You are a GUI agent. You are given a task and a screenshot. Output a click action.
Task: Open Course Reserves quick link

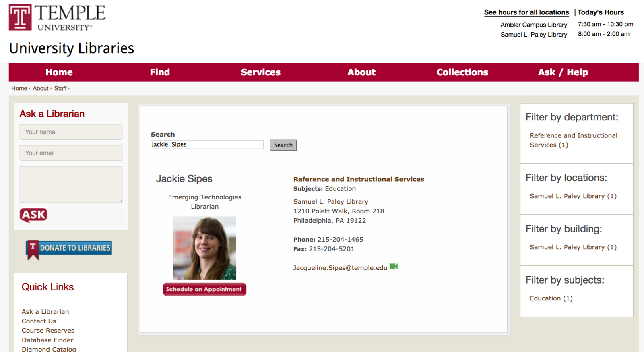[48, 331]
